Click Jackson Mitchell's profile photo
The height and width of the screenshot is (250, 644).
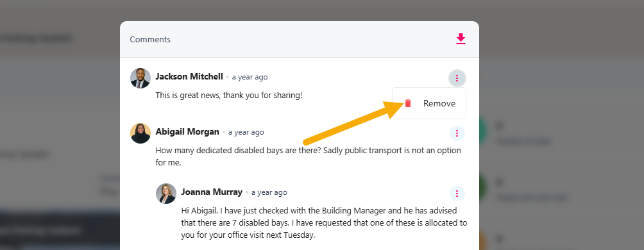(x=140, y=78)
